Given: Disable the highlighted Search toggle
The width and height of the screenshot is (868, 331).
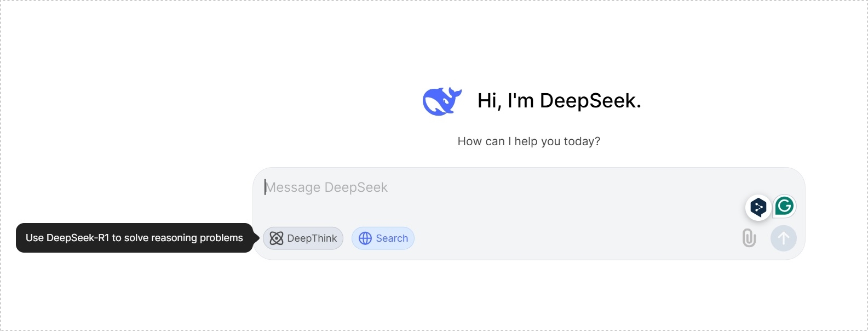Looking at the screenshot, I should tap(383, 238).
